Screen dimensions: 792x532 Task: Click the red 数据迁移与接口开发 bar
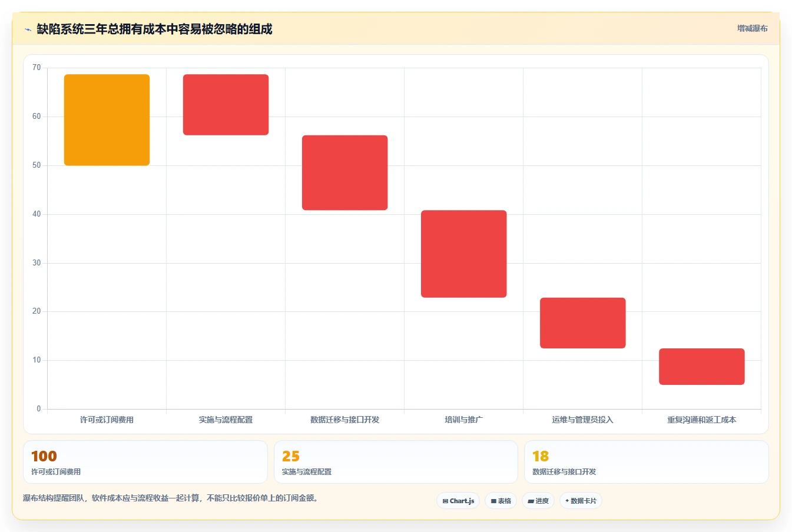pyautogui.click(x=344, y=172)
